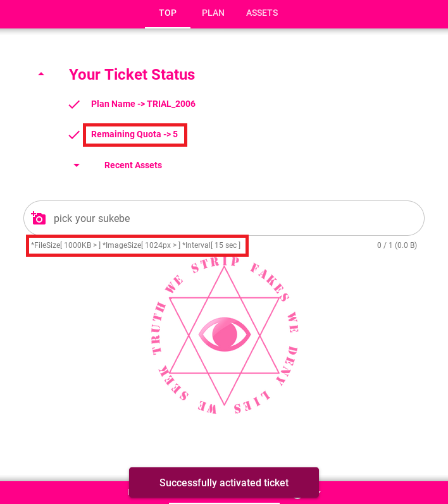Image resolution: width=448 pixels, height=504 pixels.
Task: Click the checkmark beside Remaining Quota
Action: 74,135
